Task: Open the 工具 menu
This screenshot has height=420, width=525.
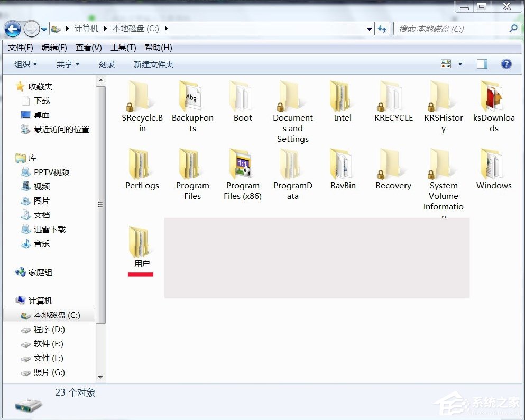Action: tap(123, 47)
